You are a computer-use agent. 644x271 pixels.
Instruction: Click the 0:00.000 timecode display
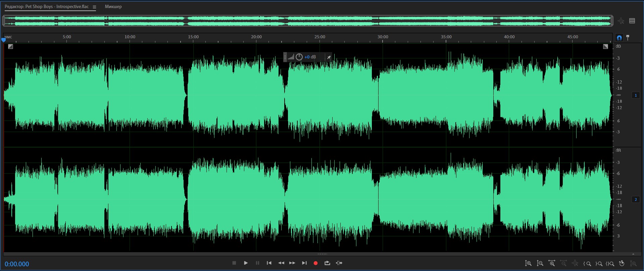point(17,264)
